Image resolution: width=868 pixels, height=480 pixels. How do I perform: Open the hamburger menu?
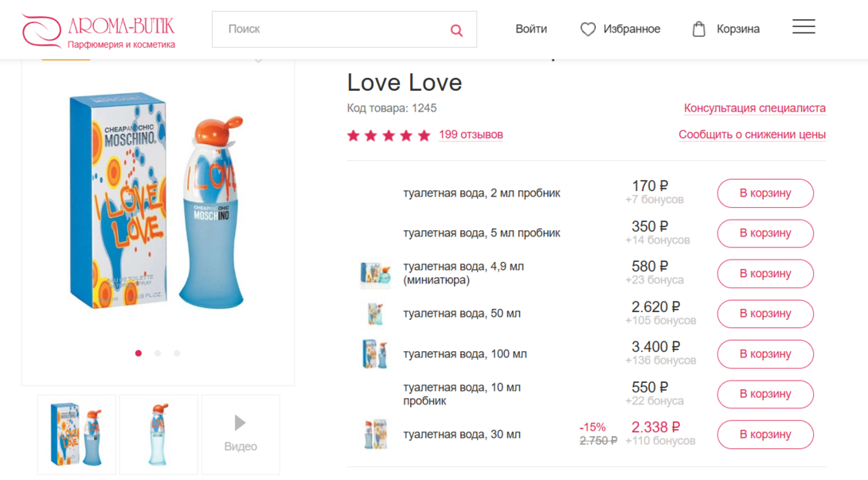[803, 27]
